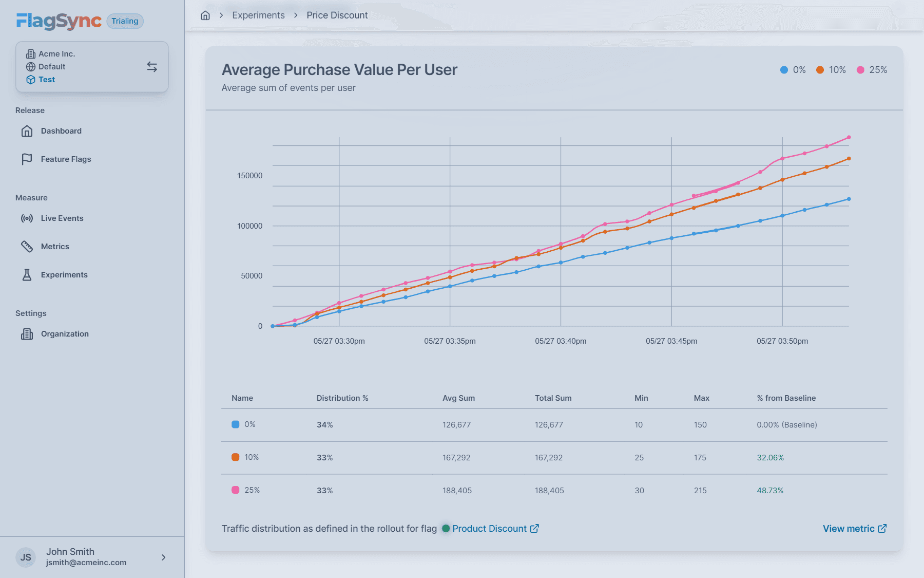Click the Trialing badge
This screenshot has width=924, height=578.
[x=125, y=21]
